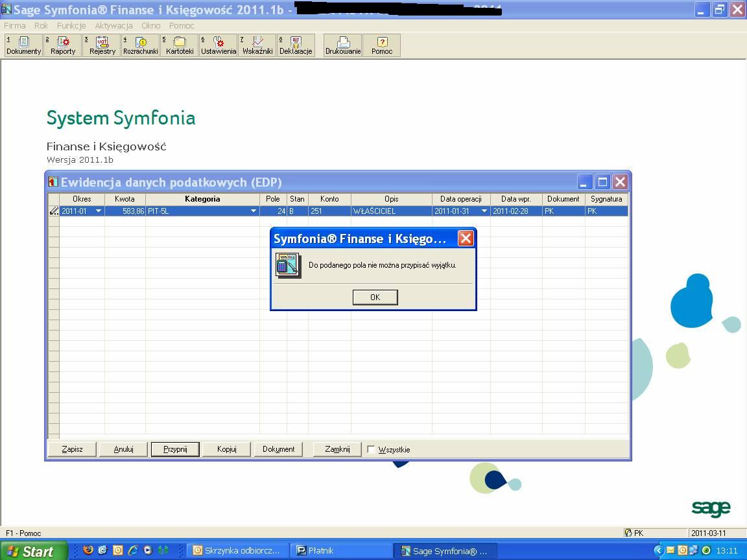
Task: Switch to Płatnik in the taskbar
Action: (341, 551)
